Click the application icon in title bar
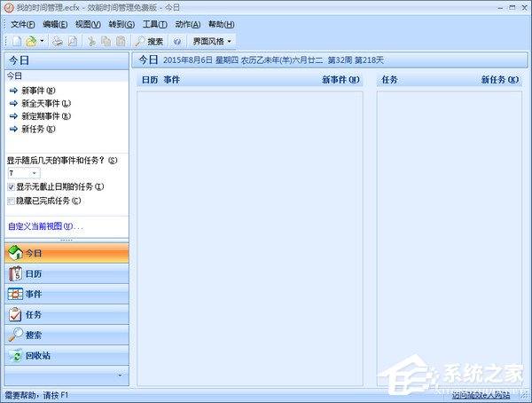Image resolution: width=532 pixels, height=403 pixels. click(9, 8)
